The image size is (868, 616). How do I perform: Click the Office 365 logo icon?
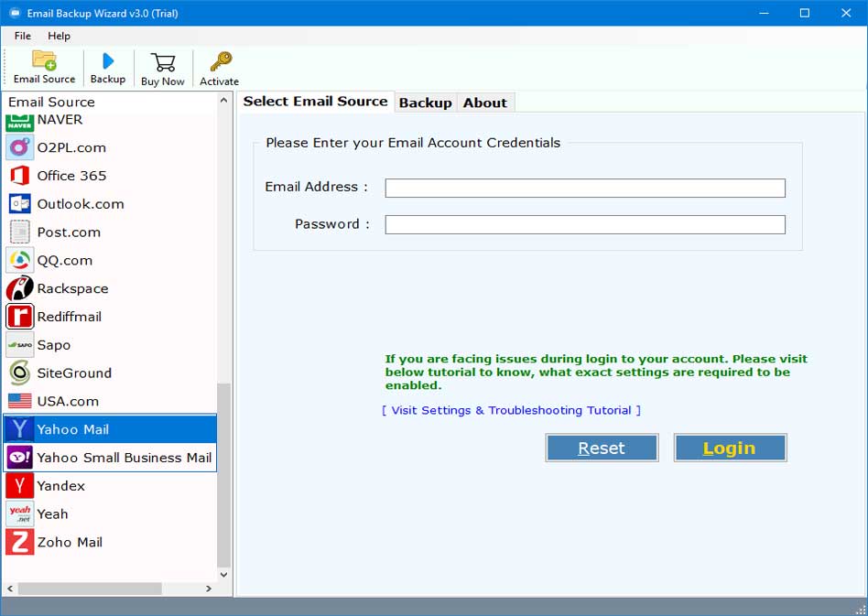19,176
